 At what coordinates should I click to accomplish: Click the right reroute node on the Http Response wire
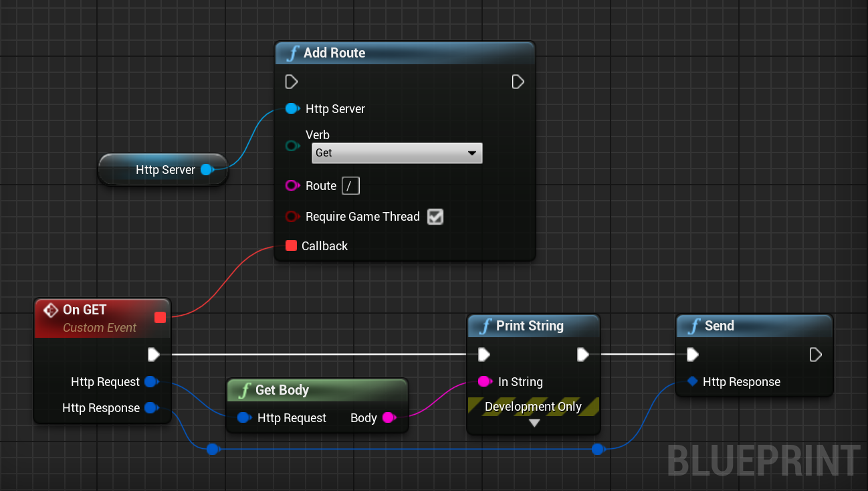598,449
